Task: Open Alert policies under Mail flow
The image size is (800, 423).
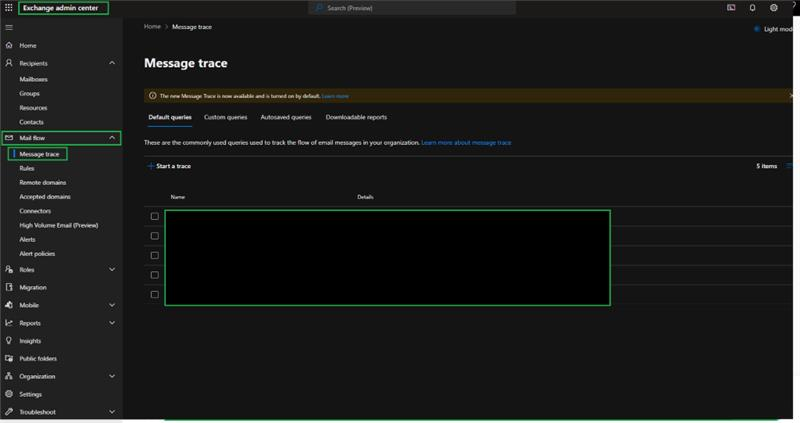Action: [x=37, y=254]
